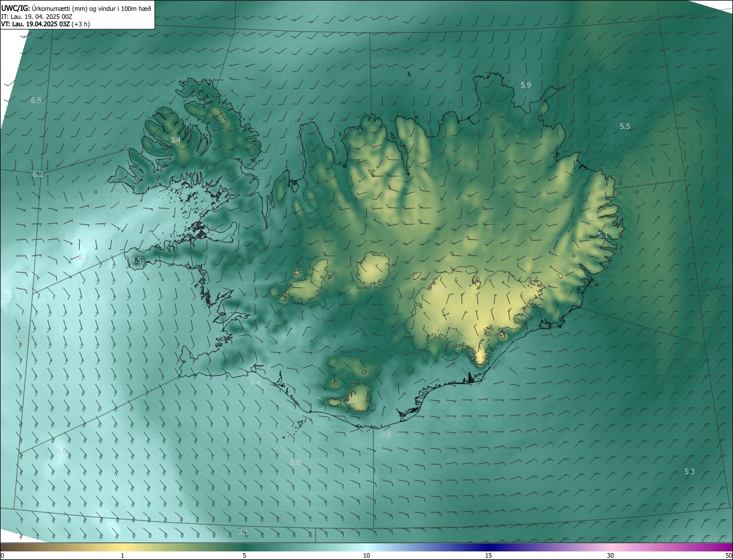Select the "IT: Lau. 19. 04. 2025 00Z" line
This screenshot has height=560, width=733.
(x=37, y=16)
